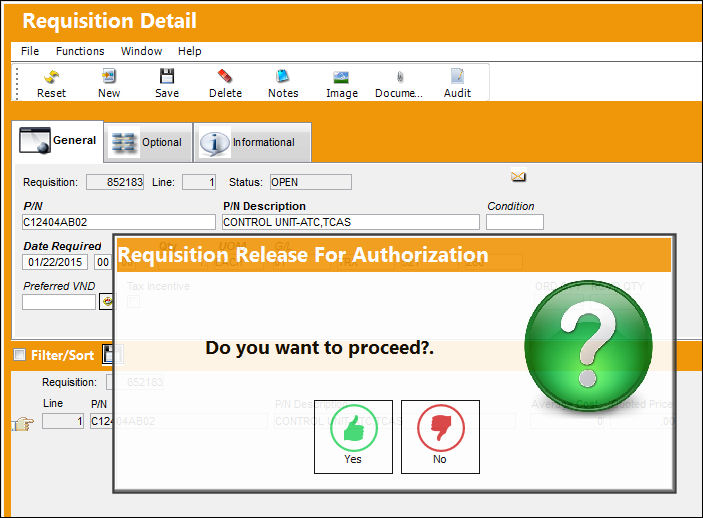The height and width of the screenshot is (518, 703).
Task: Confirm with the Yes thumbs-up button
Action: click(x=353, y=437)
